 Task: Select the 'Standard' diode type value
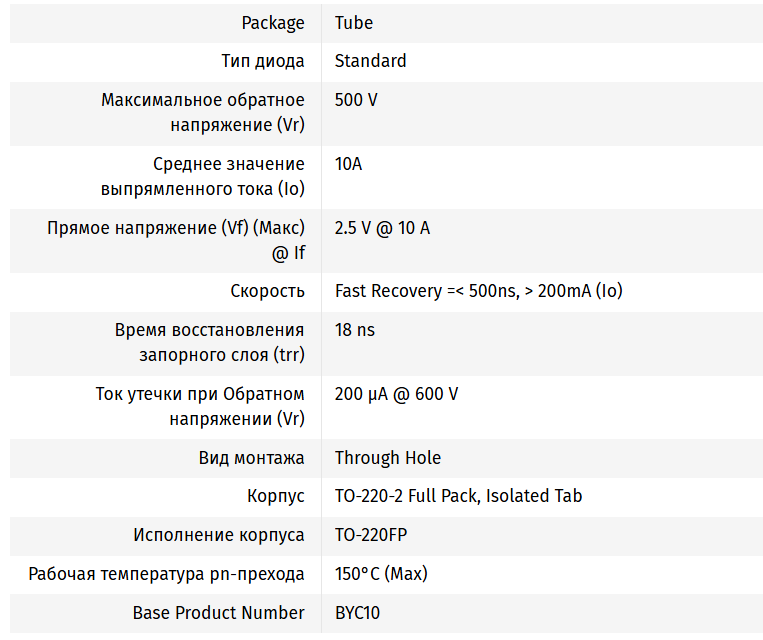(x=370, y=61)
